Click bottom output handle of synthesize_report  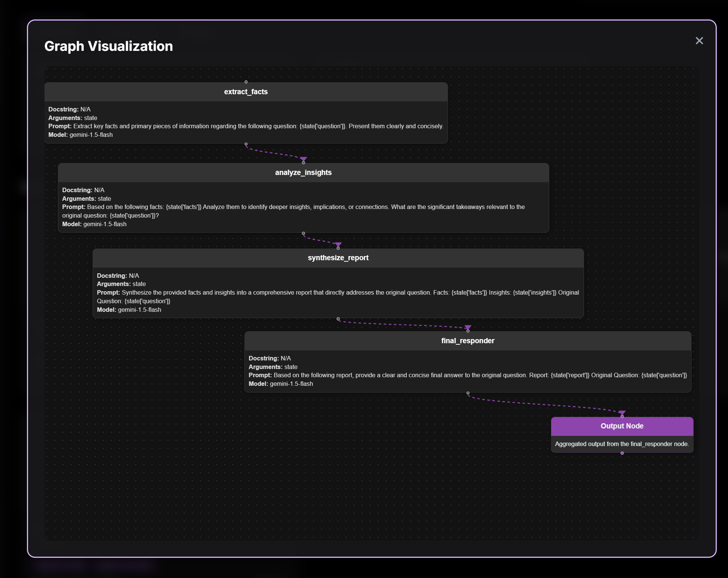click(338, 319)
